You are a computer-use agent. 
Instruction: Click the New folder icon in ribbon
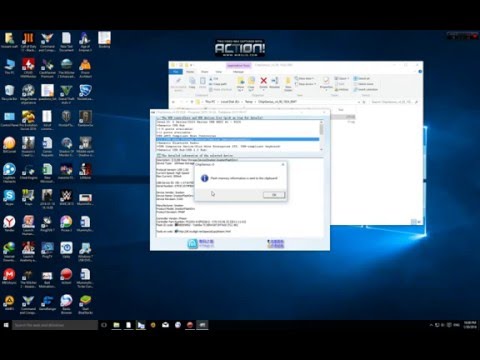click(x=288, y=84)
